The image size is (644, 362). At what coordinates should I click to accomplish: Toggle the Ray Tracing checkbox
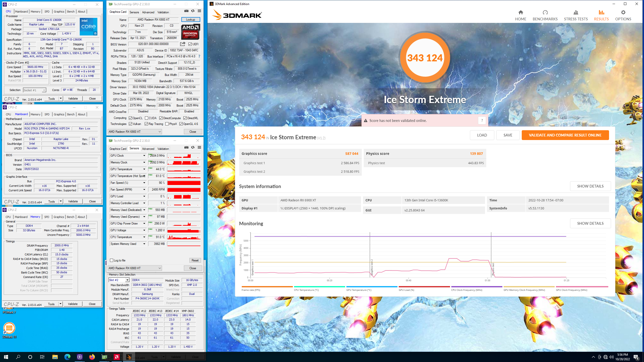click(146, 124)
